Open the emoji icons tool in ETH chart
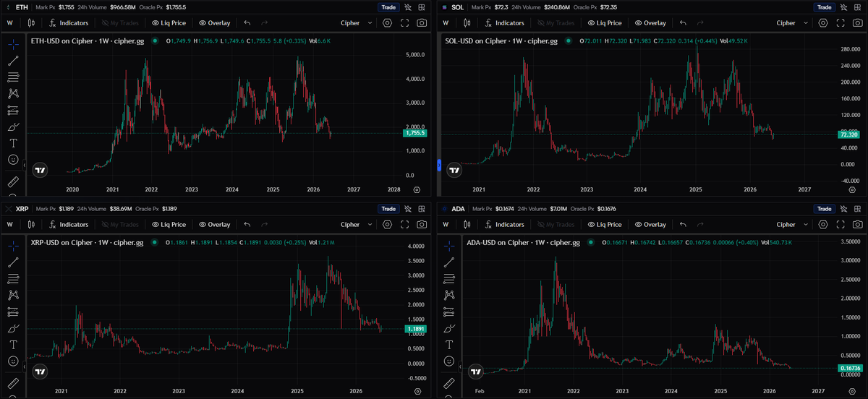 click(x=13, y=159)
